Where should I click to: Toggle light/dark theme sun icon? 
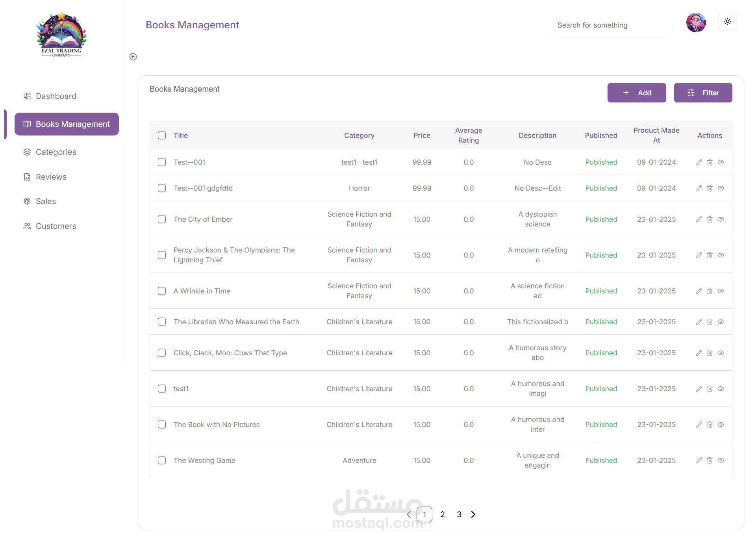pyautogui.click(x=727, y=22)
